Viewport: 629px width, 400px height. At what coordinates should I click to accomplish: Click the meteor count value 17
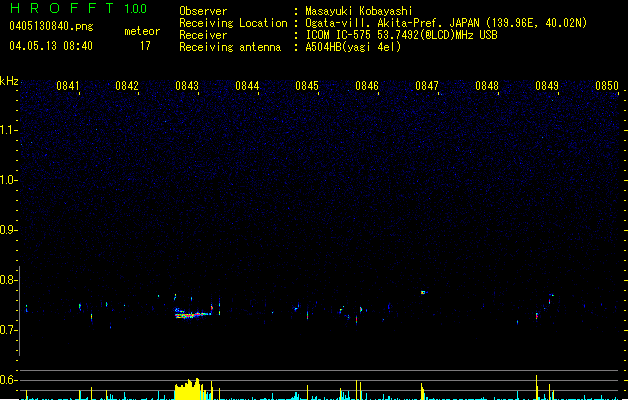pyautogui.click(x=145, y=46)
